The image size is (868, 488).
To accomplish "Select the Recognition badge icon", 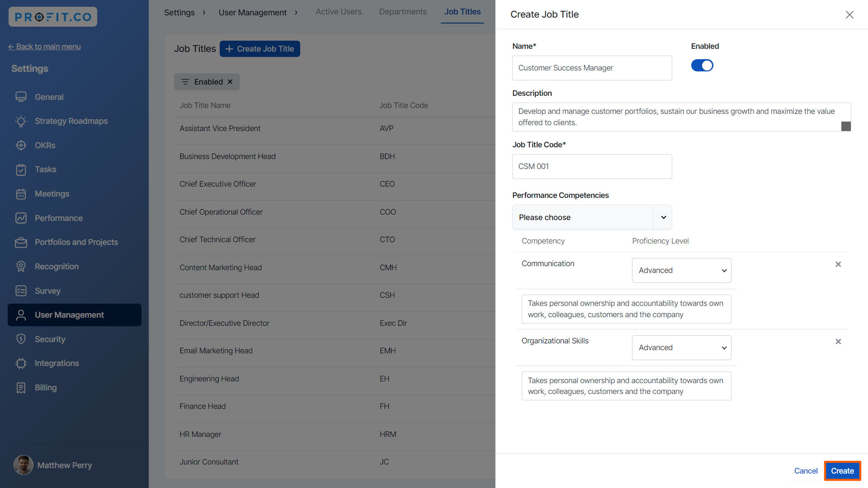I will [x=21, y=267].
